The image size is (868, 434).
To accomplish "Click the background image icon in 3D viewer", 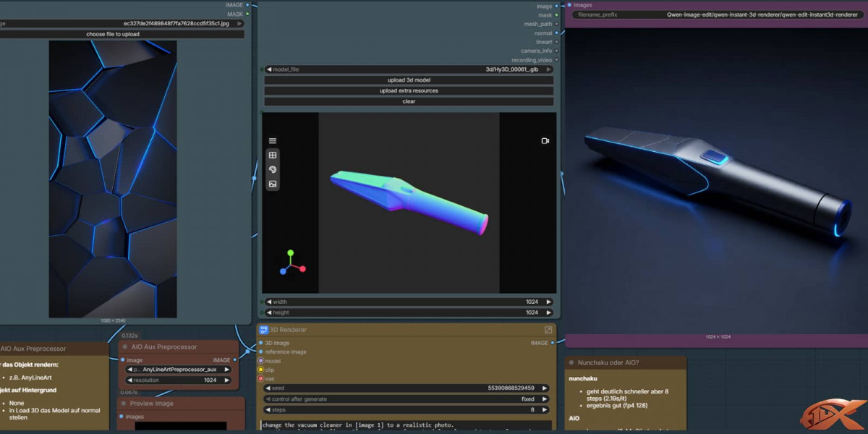I will coord(273,184).
